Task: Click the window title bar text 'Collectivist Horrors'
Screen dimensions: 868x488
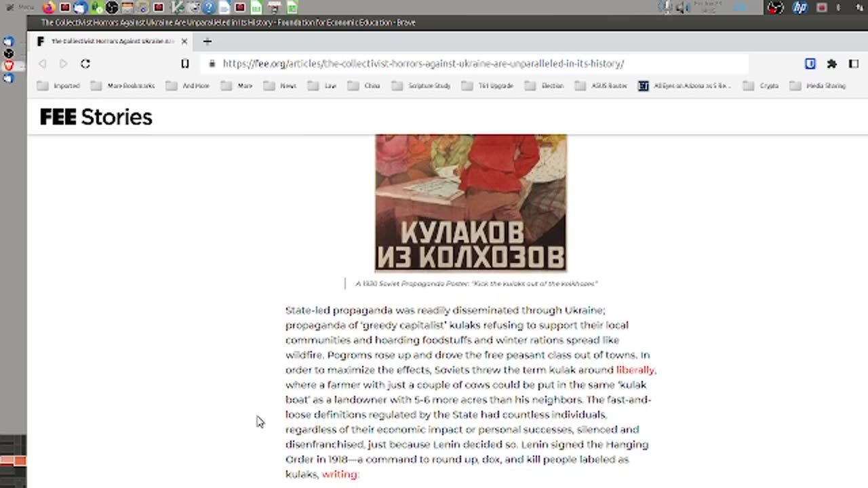Action: pyautogui.click(x=229, y=22)
